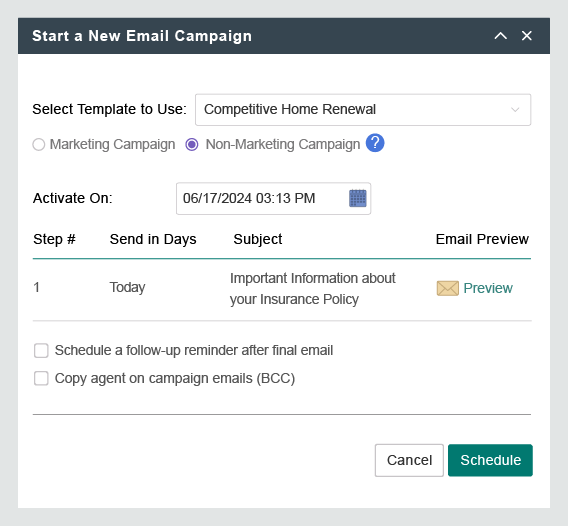Click the Email Preview column header

click(482, 239)
